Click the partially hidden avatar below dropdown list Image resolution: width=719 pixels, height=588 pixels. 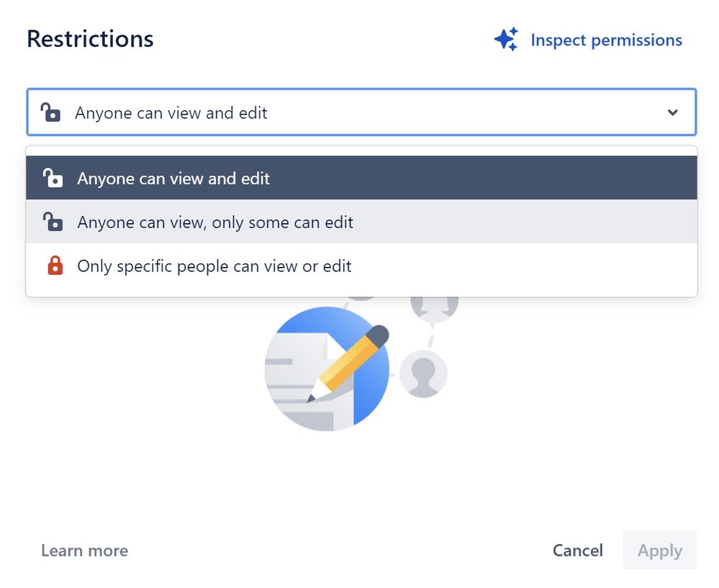pyautogui.click(x=434, y=308)
